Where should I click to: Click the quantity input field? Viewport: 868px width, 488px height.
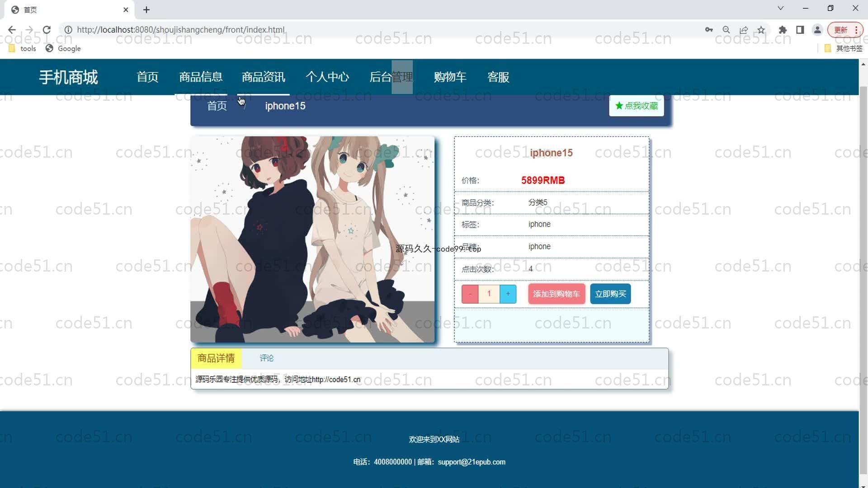click(489, 294)
